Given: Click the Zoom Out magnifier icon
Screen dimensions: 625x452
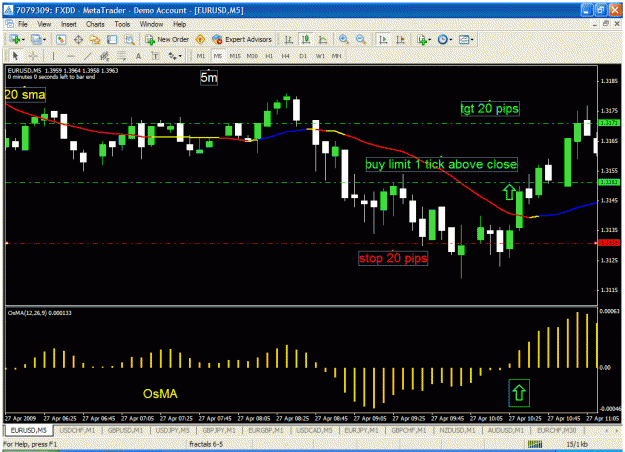Looking at the screenshot, I should click(361, 39).
